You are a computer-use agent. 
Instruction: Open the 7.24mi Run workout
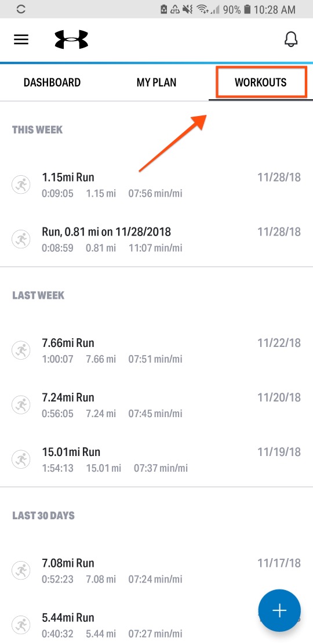[x=156, y=405]
